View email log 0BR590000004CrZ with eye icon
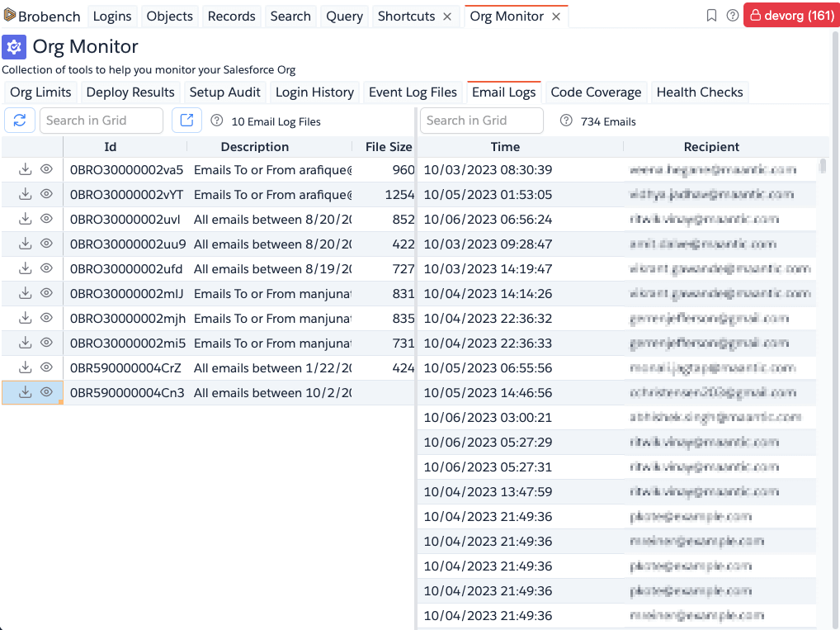The height and width of the screenshot is (630, 840). click(x=46, y=367)
